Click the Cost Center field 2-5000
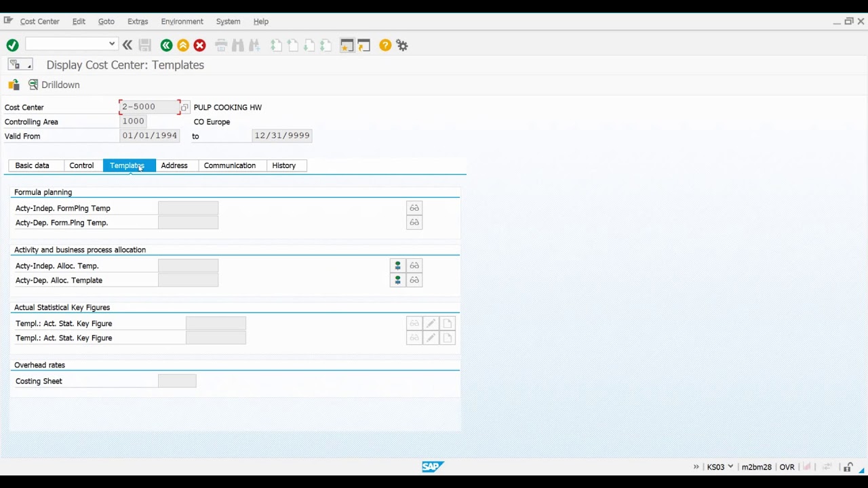The width and height of the screenshot is (868, 488). tap(149, 107)
